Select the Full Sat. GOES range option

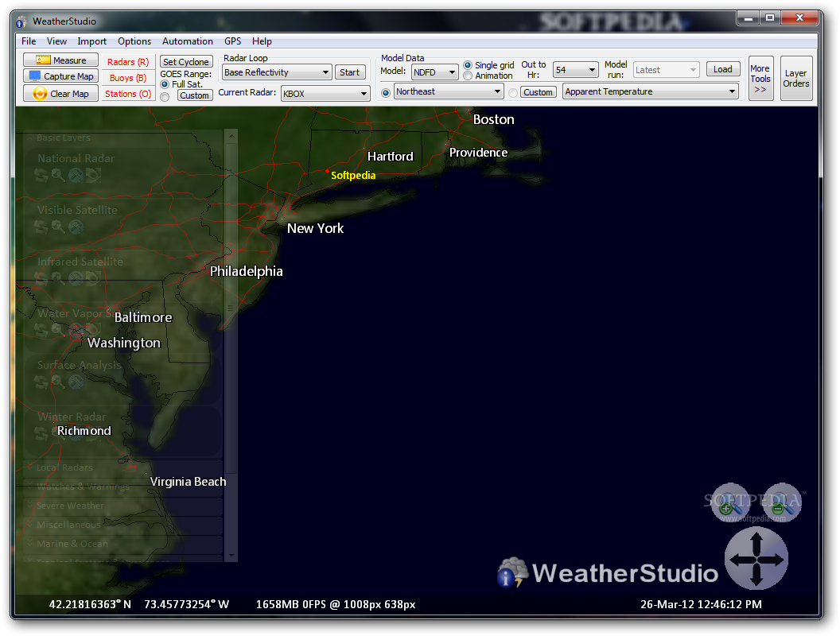[x=165, y=84]
